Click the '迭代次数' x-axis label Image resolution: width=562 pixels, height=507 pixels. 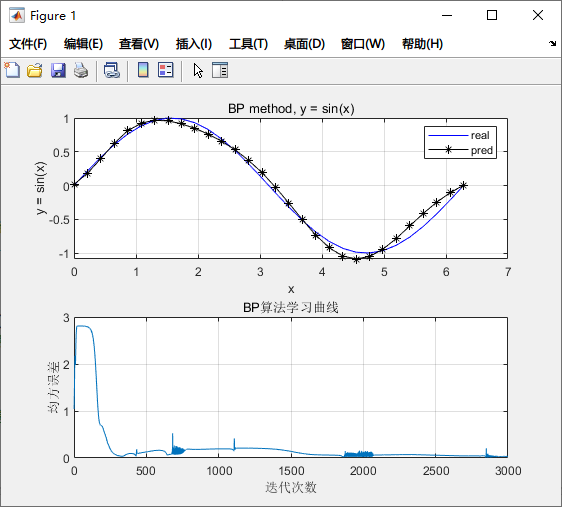click(291, 487)
